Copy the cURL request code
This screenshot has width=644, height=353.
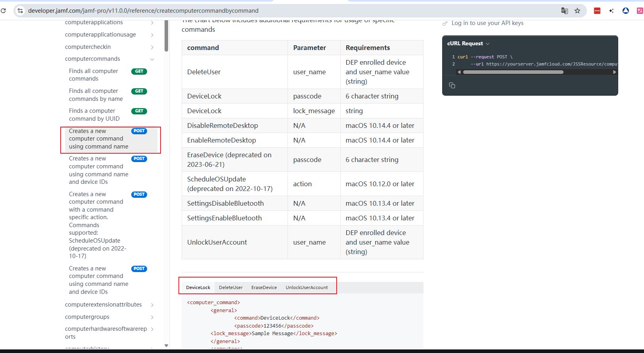click(x=452, y=85)
